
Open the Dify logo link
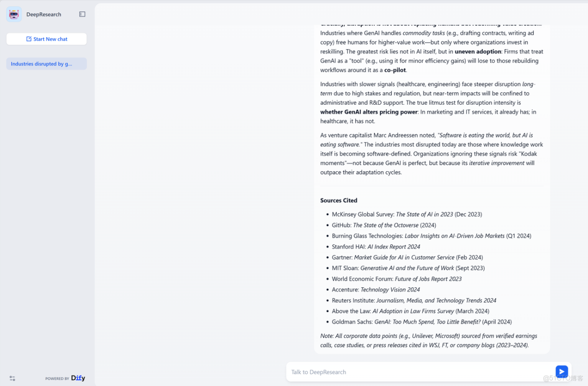tap(78, 378)
